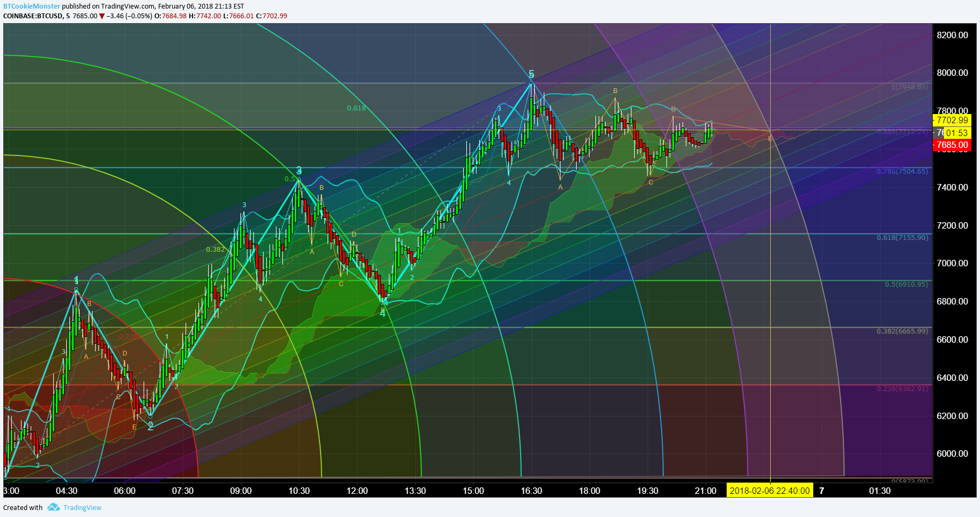This screenshot has width=980, height=517.
Task: Select the 0.382(6665.99) Fibonacci level label
Action: click(903, 331)
